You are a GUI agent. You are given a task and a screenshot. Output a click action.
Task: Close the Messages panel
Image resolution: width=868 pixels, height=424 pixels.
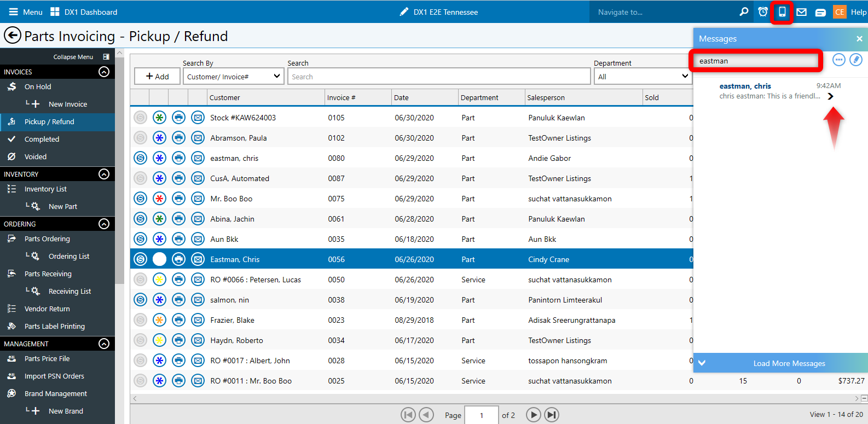point(859,39)
